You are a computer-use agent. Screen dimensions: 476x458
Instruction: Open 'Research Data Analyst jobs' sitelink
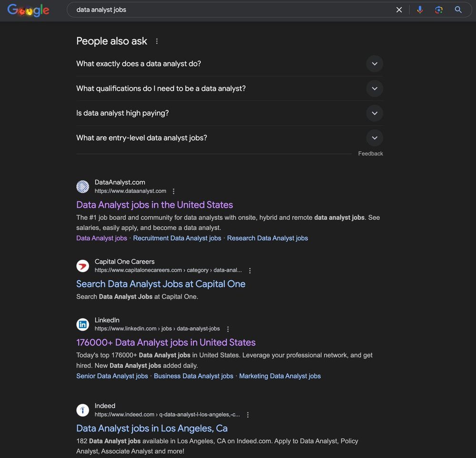click(x=268, y=238)
